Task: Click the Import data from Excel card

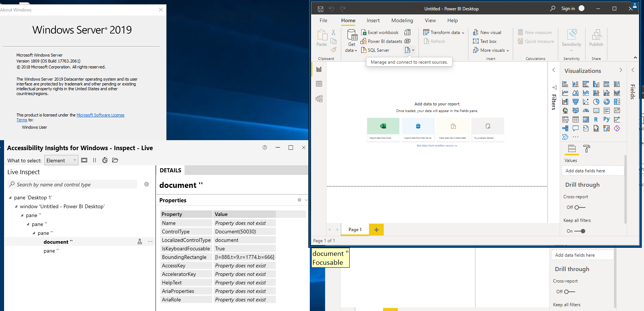Action: [383, 130]
